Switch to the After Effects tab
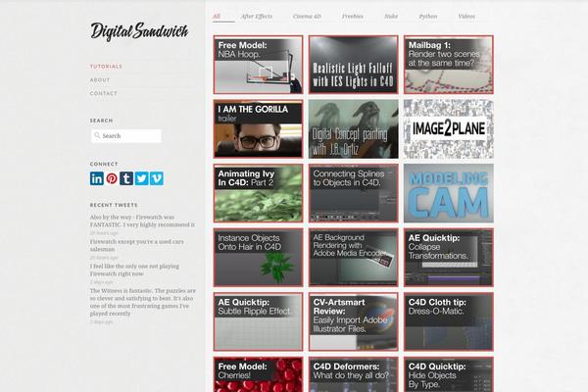Screen dimensions: 588x392 [257, 16]
